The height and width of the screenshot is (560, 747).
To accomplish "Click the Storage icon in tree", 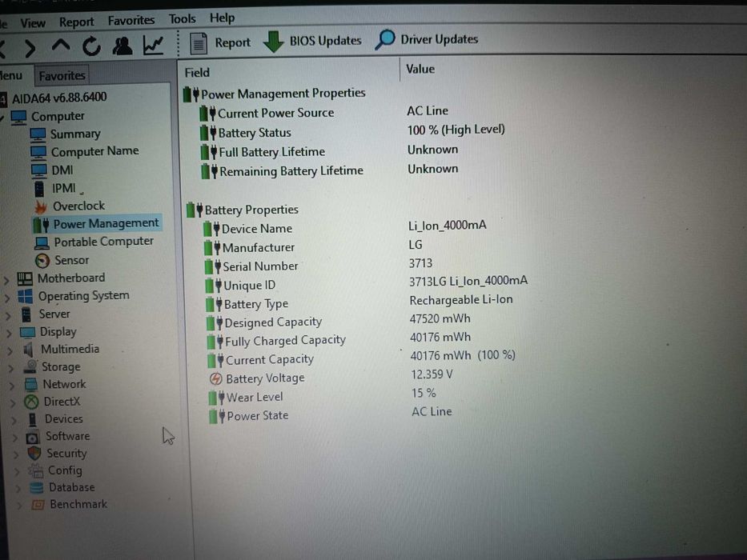I will pyautogui.click(x=30, y=366).
